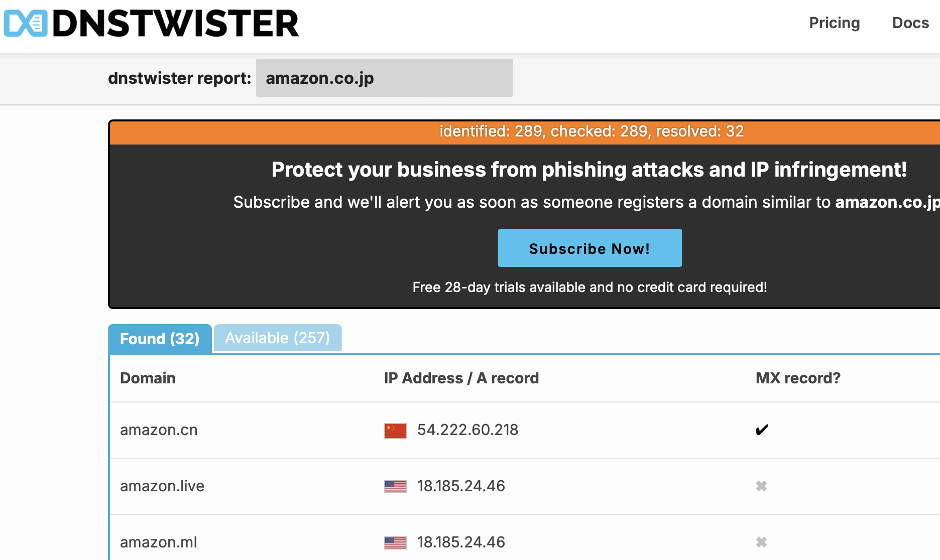Switch to the Found (32) tab
This screenshot has width=940, height=560.
160,339
